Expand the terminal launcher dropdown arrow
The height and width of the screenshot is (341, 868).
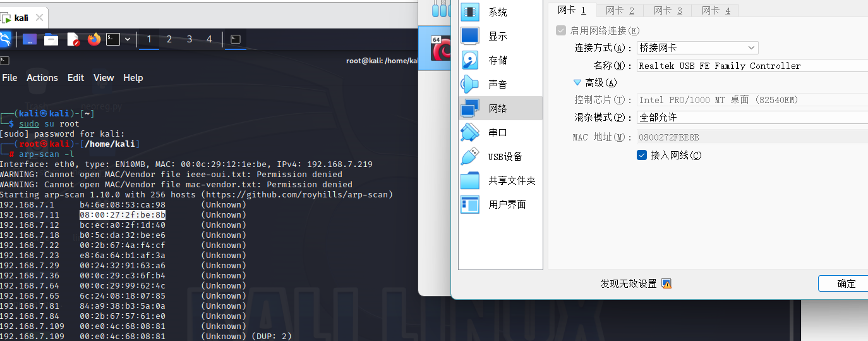pyautogui.click(x=128, y=39)
